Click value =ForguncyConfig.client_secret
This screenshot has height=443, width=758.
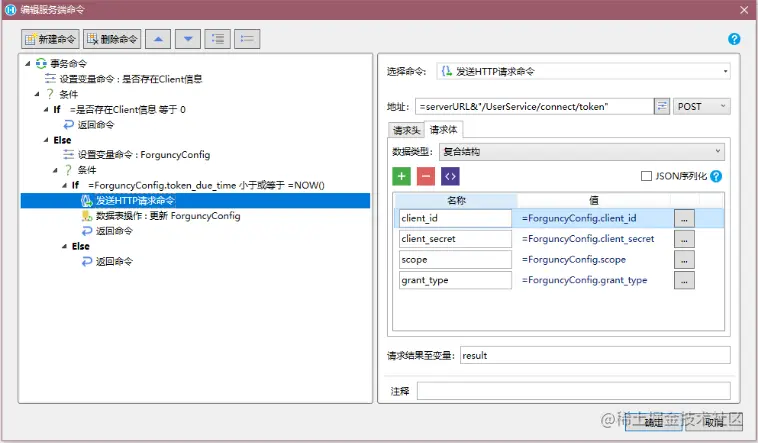(588, 239)
